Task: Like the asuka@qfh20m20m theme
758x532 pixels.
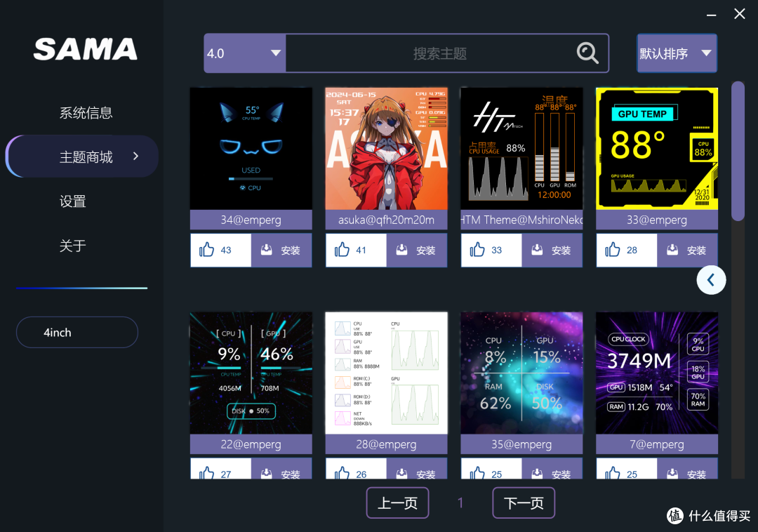Action: click(x=357, y=250)
